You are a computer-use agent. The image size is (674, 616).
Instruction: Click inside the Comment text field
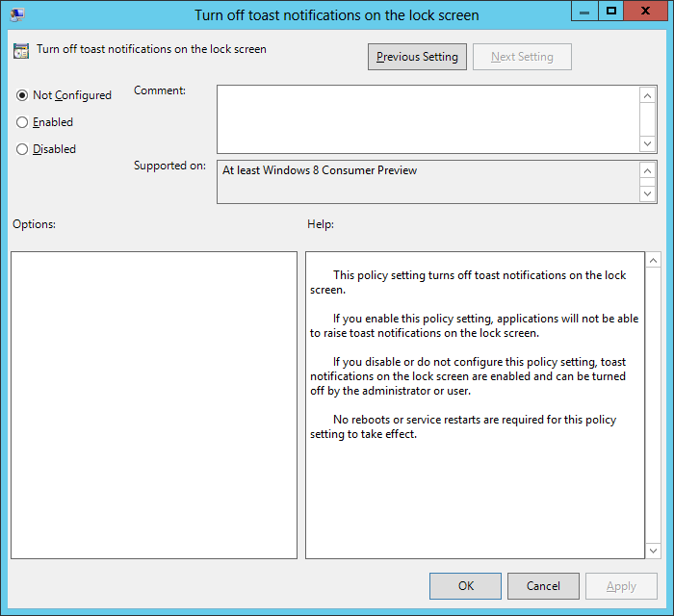428,118
